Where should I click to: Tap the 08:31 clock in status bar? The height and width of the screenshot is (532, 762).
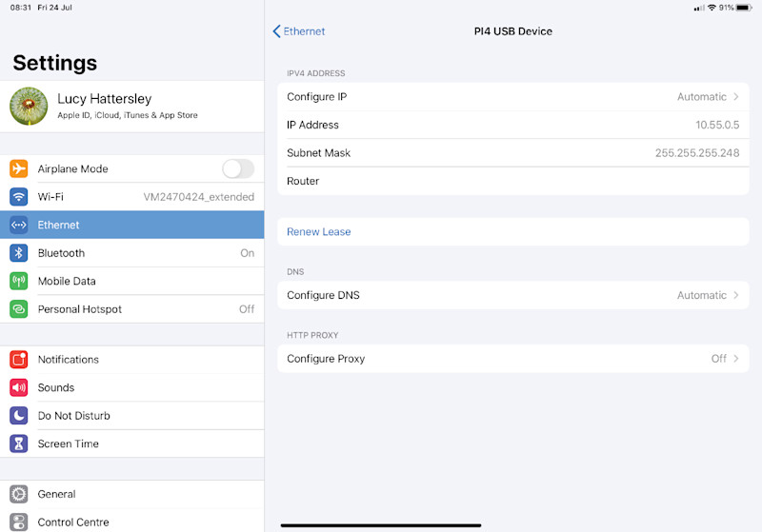click(21, 8)
